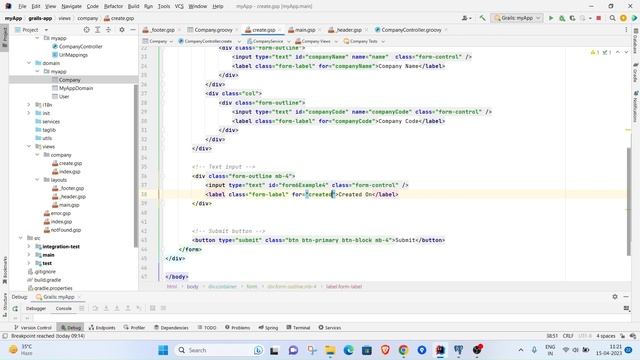
Task: Open Search Everywhere magnifier
Action: point(613,18)
